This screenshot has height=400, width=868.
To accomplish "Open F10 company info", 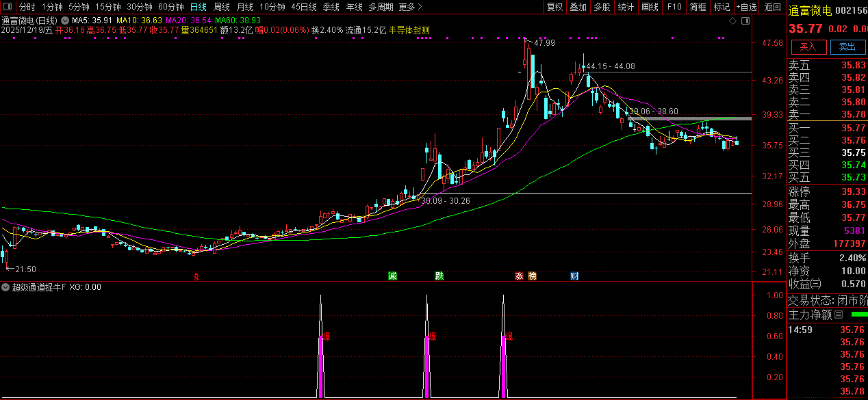I will (674, 7).
